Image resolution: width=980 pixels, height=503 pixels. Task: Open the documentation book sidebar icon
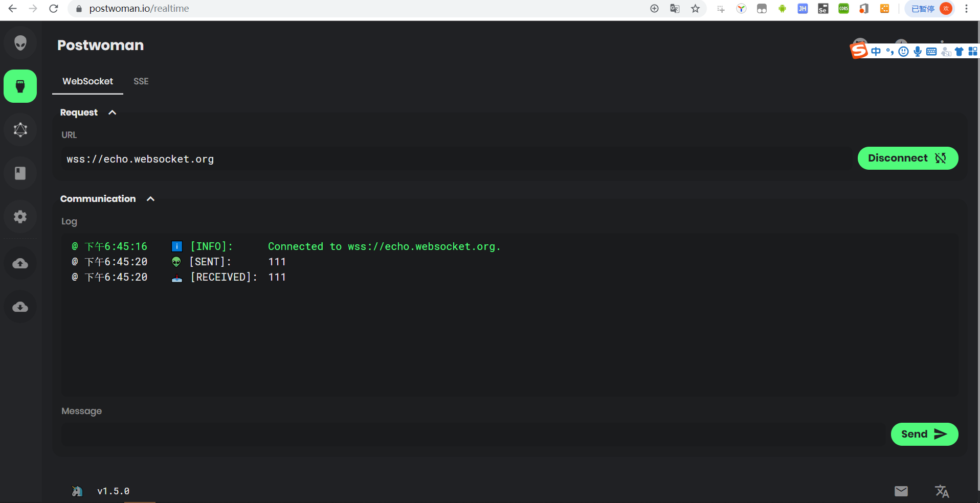click(x=20, y=173)
